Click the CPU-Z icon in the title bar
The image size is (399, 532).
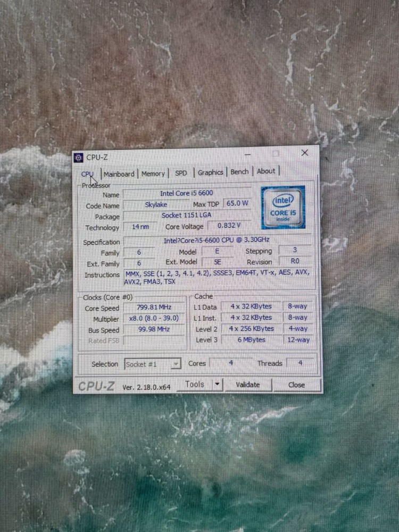(79, 157)
